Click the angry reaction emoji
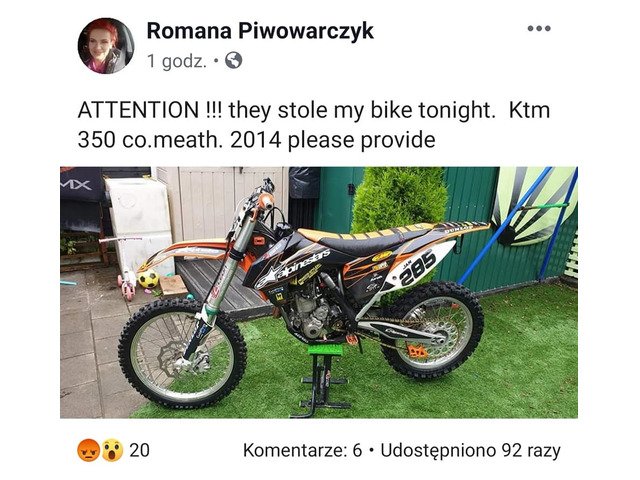Viewport: 640px width, 480px height. pyautogui.click(x=88, y=450)
